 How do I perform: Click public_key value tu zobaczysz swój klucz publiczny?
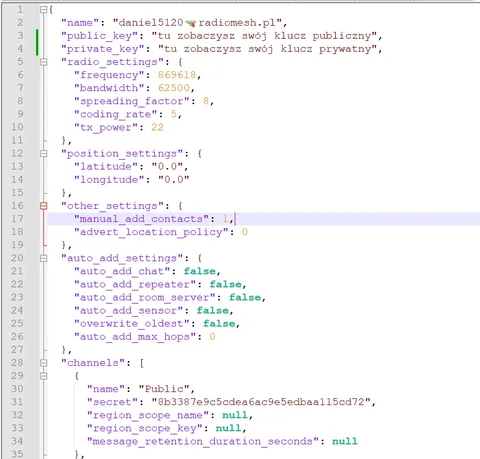[x=264, y=36]
